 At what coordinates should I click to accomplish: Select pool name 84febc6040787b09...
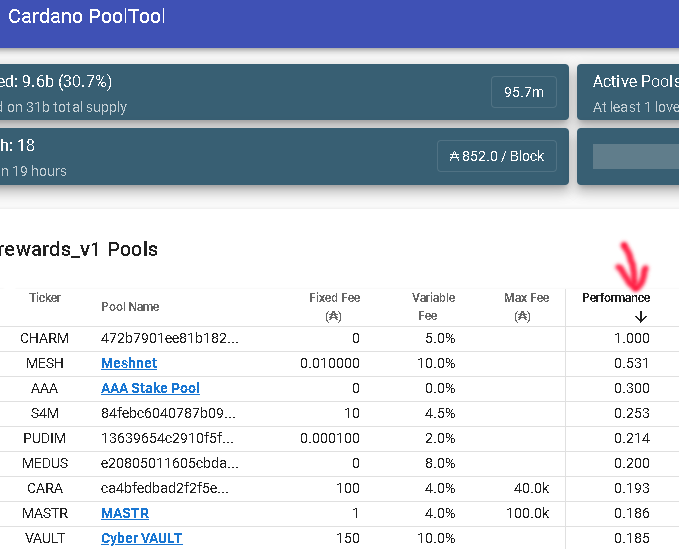click(168, 413)
